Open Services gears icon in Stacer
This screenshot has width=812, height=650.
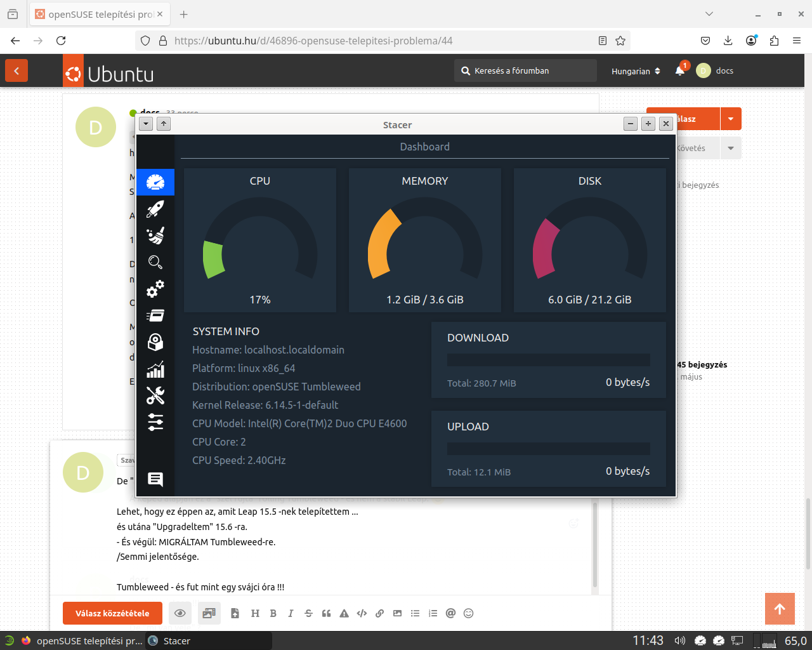pos(155,289)
